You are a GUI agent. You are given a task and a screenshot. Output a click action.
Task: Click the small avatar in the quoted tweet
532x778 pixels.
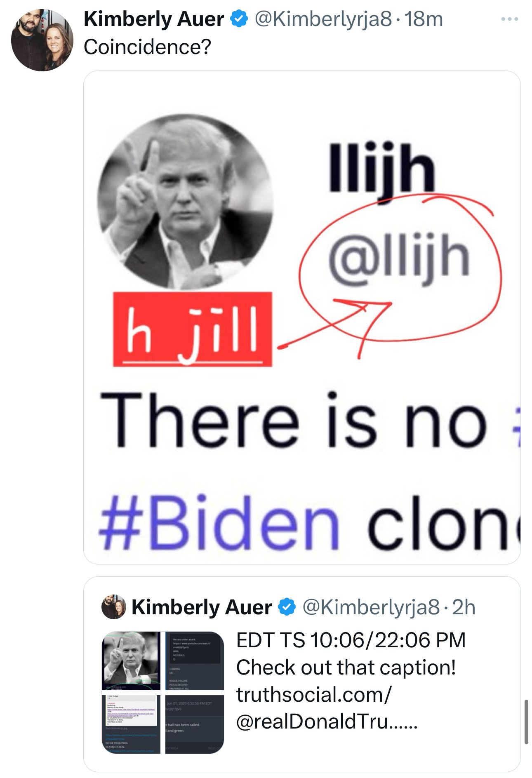[x=113, y=607]
